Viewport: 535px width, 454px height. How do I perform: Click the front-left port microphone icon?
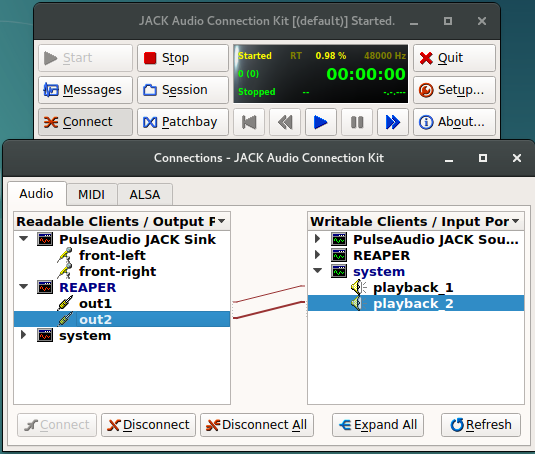tap(64, 255)
